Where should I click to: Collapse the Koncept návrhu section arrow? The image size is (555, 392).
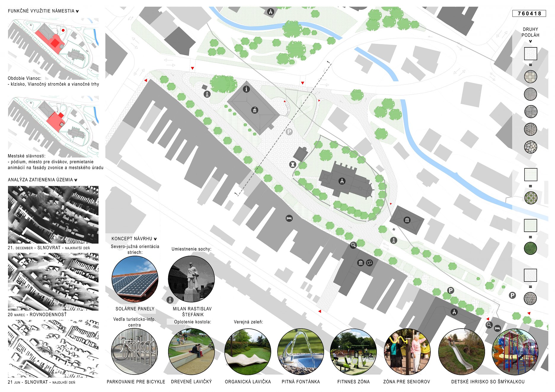tap(155, 239)
